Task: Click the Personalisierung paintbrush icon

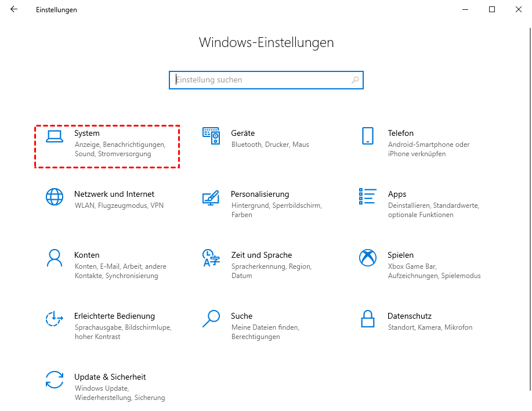Action: tap(211, 197)
